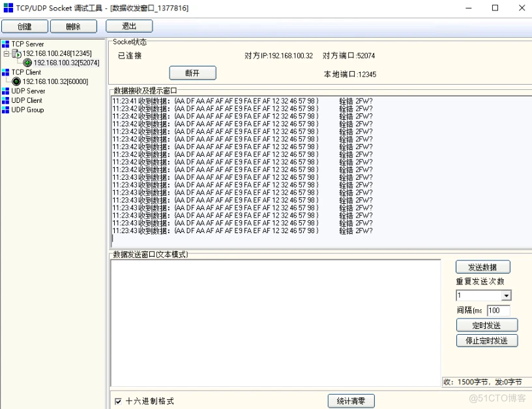The height and width of the screenshot is (409, 532).
Task: Click the socket icon for 192.168.100.32[60000]
Action: (x=17, y=81)
